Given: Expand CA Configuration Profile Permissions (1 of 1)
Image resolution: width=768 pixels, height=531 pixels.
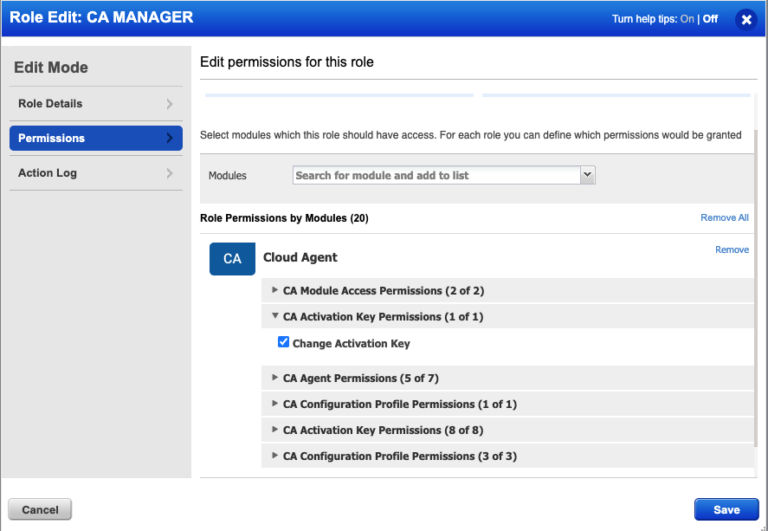Looking at the screenshot, I should click(507, 404).
